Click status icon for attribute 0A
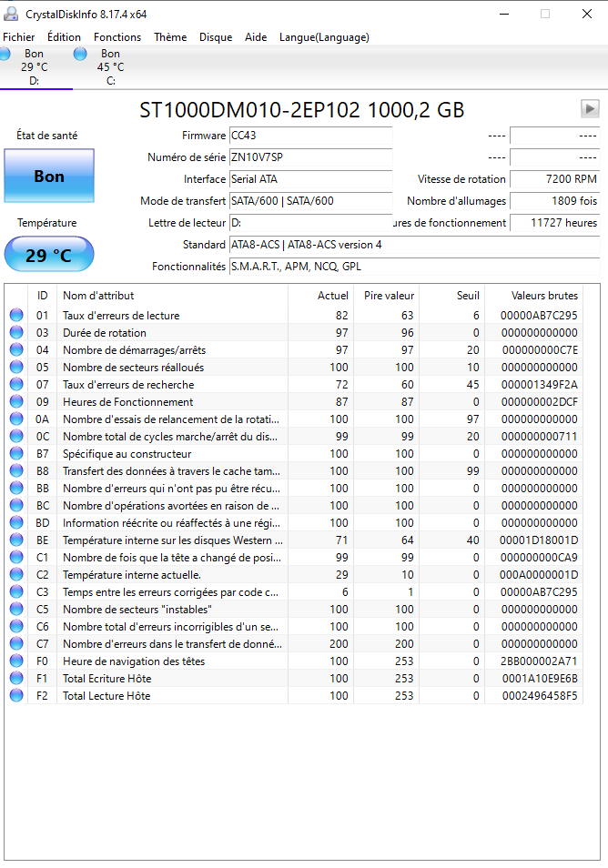This screenshot has height=868, width=608. [x=16, y=419]
